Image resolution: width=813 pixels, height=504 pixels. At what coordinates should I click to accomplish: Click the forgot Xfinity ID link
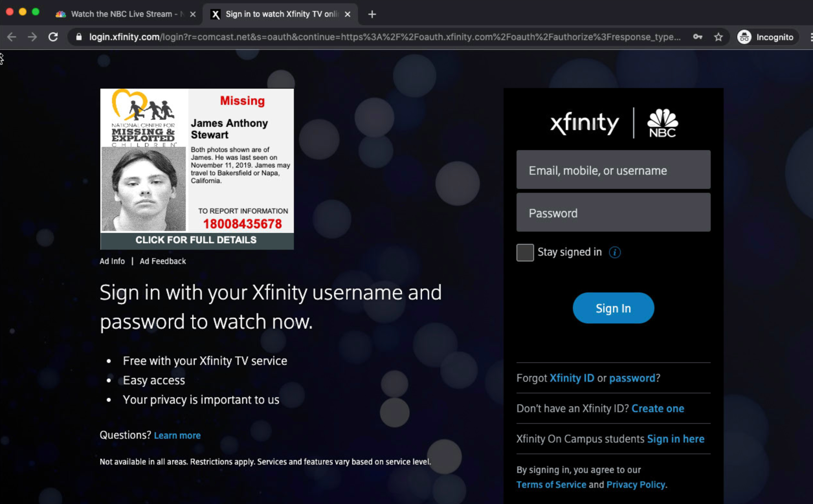point(572,378)
